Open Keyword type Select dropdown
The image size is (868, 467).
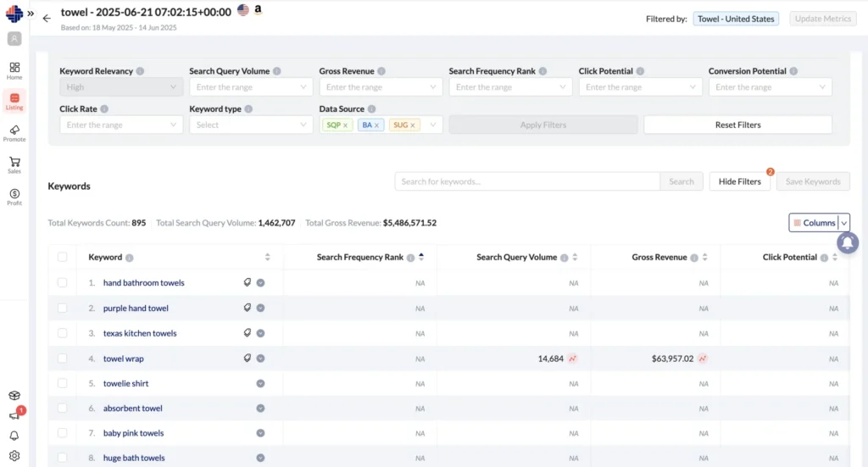251,125
